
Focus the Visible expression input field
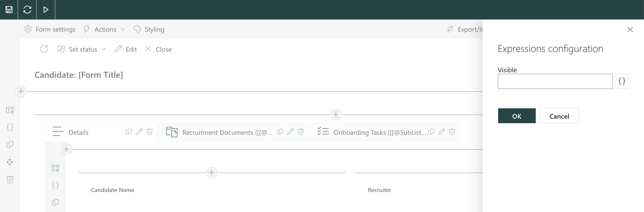[x=555, y=81]
